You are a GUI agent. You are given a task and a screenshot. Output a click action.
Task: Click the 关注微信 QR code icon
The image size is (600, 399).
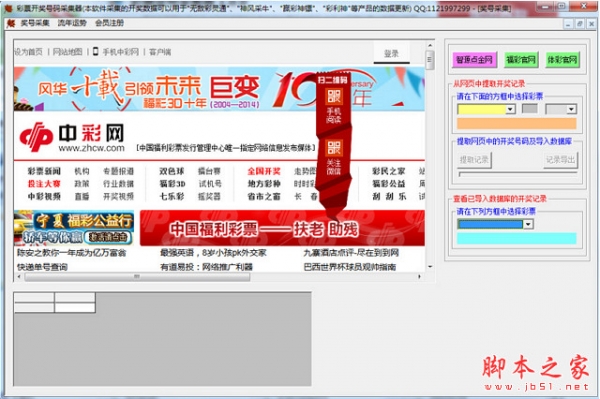point(333,148)
